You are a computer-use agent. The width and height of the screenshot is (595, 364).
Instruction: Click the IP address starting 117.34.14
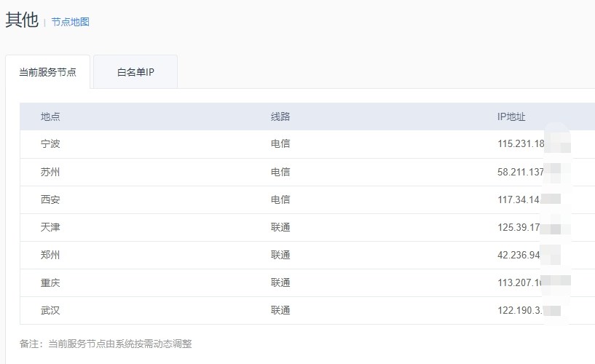pyautogui.click(x=519, y=199)
